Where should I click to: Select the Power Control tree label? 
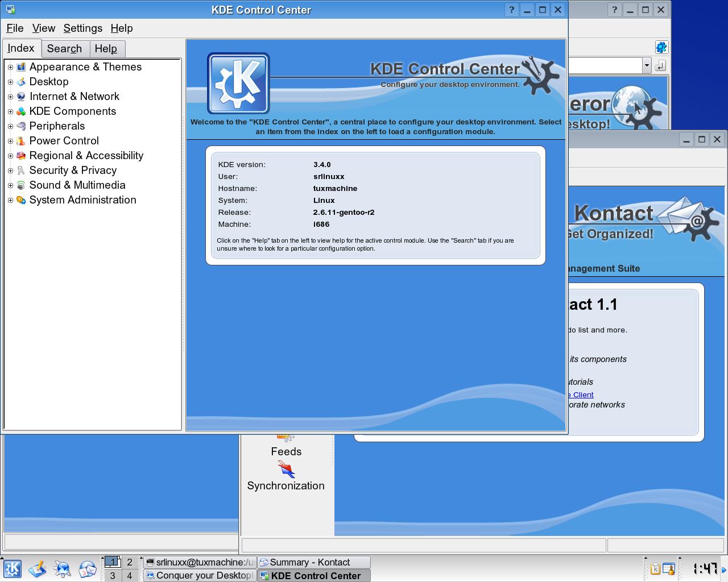64,141
